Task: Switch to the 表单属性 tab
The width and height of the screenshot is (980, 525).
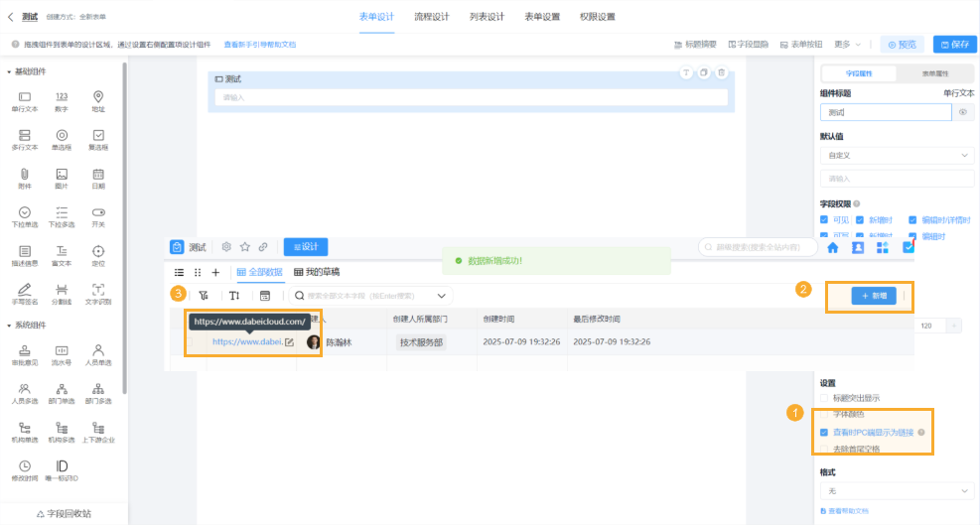Action: click(935, 73)
